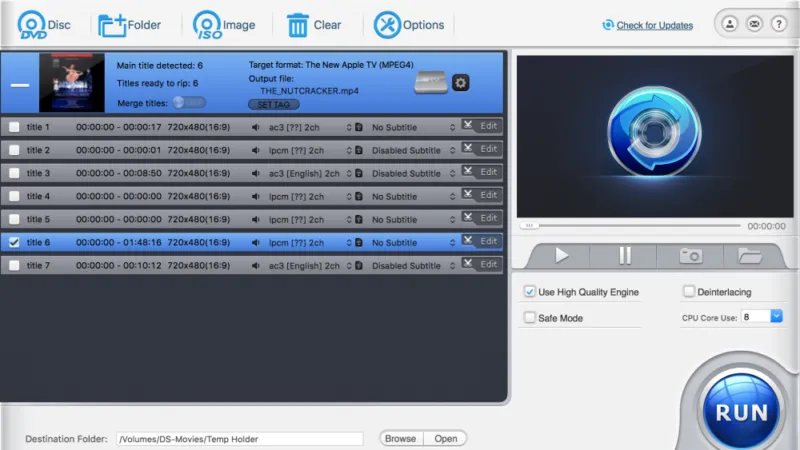Image resolution: width=800 pixels, height=450 pixels.
Task: Open the user account icon
Action: [730, 23]
